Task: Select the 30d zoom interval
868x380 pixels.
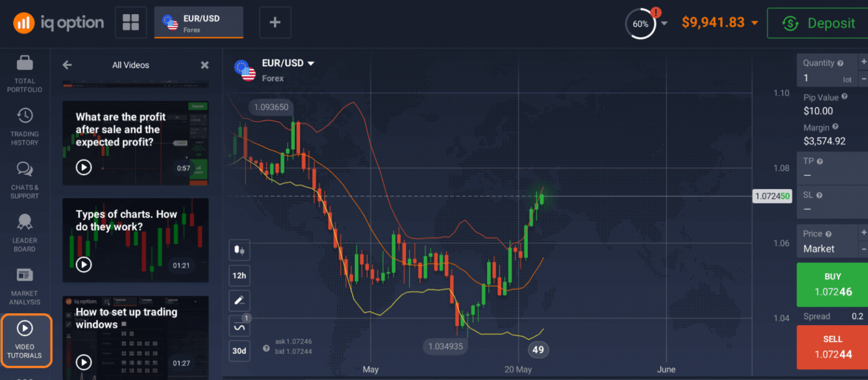Action: [239, 351]
